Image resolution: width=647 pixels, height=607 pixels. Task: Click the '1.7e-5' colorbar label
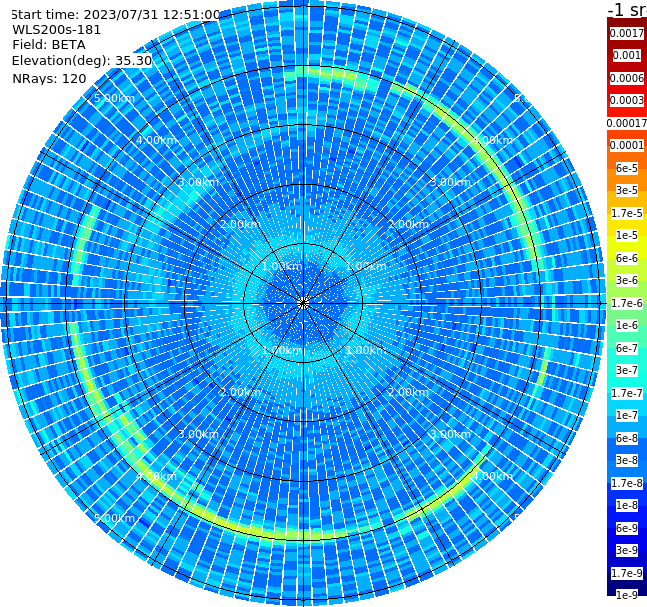pyautogui.click(x=627, y=213)
